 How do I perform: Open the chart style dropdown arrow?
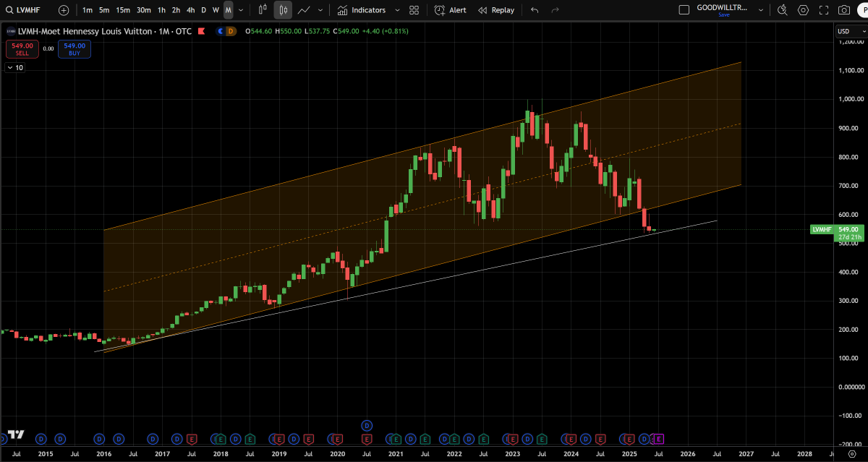tap(320, 10)
